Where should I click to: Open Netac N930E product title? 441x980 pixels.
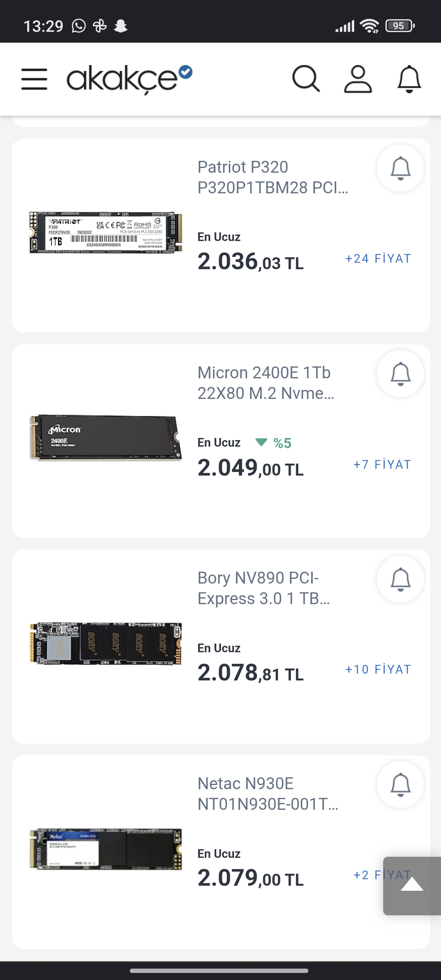(267, 794)
